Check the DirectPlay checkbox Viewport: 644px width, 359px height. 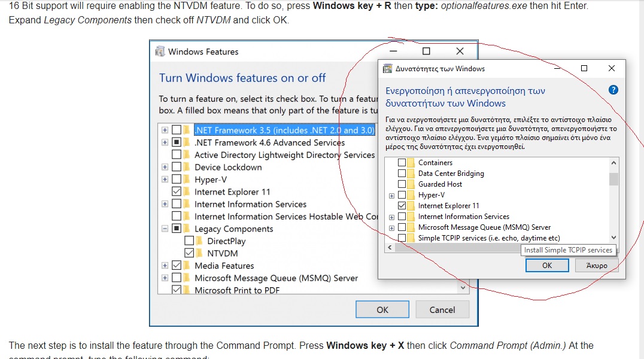(x=189, y=241)
